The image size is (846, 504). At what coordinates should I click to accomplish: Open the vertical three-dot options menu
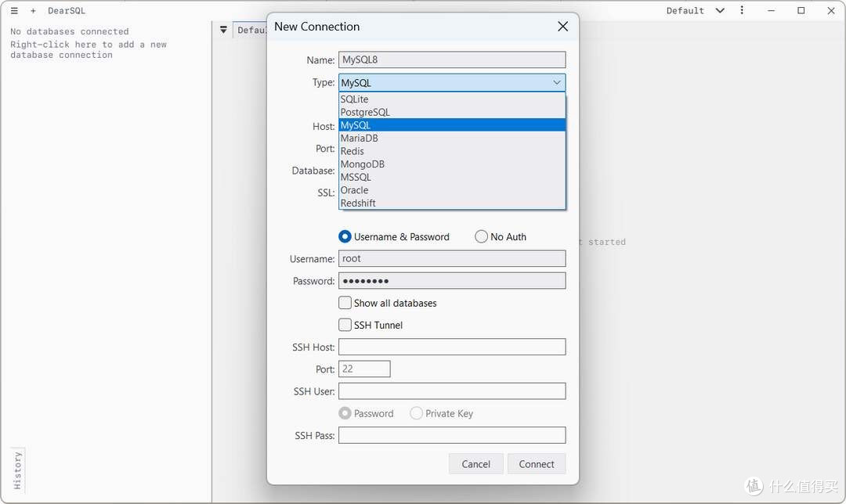(742, 10)
